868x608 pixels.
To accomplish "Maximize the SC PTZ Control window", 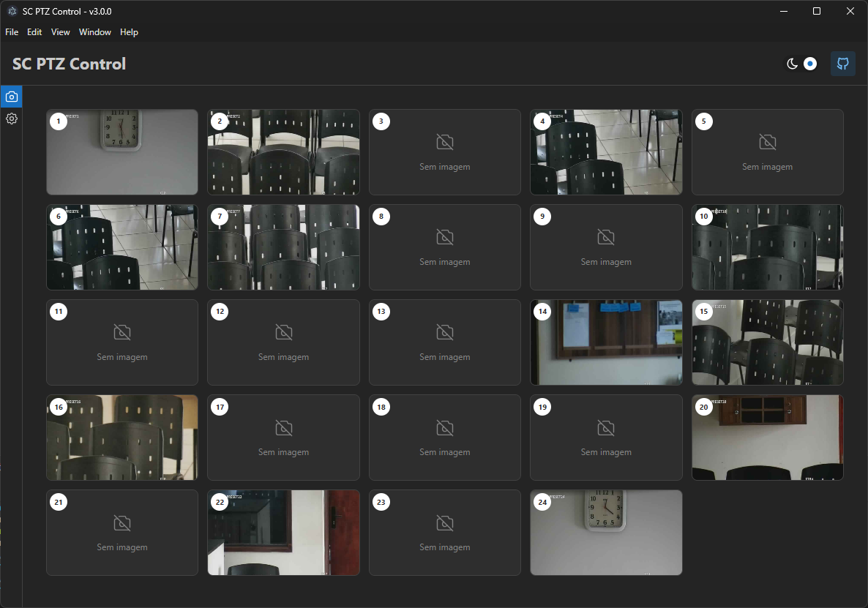I will (x=817, y=11).
